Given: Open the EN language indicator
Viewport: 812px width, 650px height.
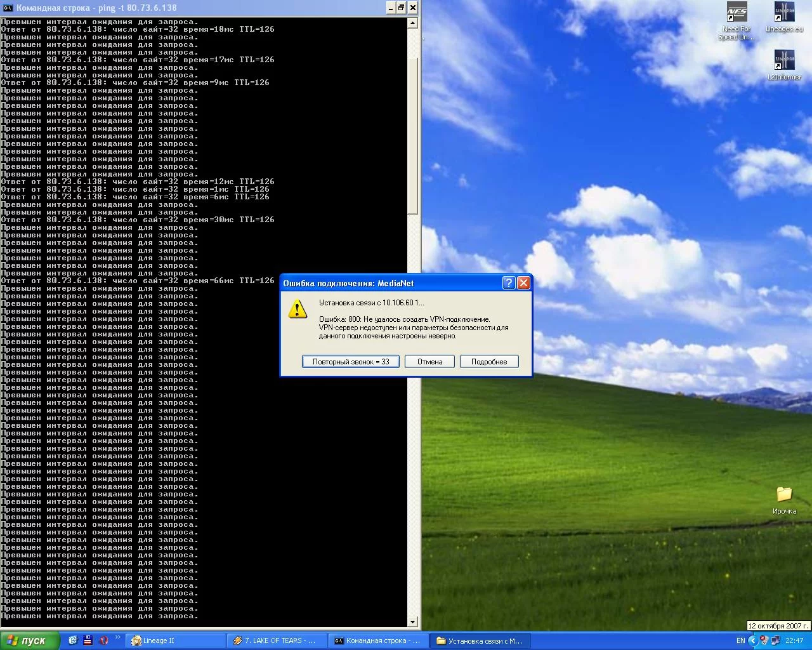Looking at the screenshot, I should click(740, 640).
